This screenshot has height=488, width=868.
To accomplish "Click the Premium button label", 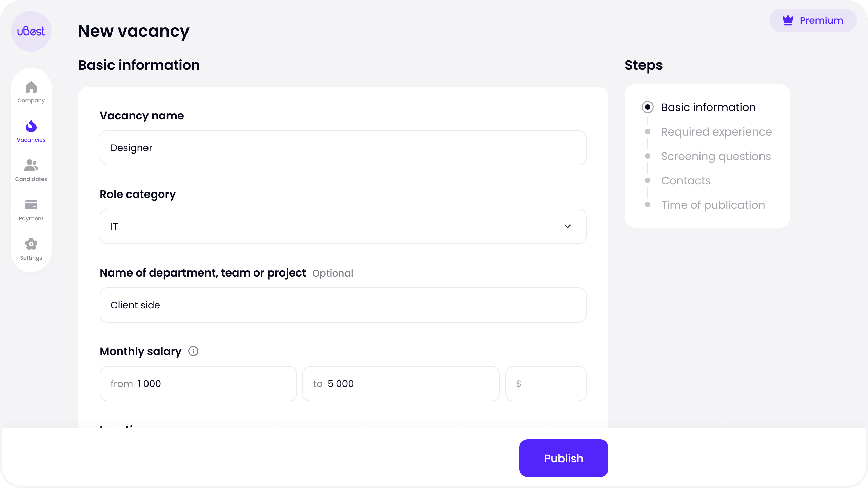I will pyautogui.click(x=821, y=20).
